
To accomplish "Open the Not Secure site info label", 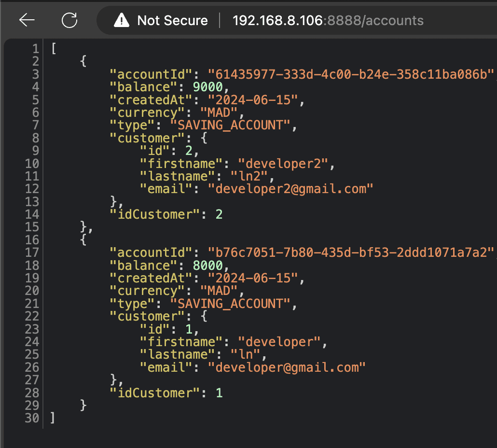I will click(x=172, y=20).
